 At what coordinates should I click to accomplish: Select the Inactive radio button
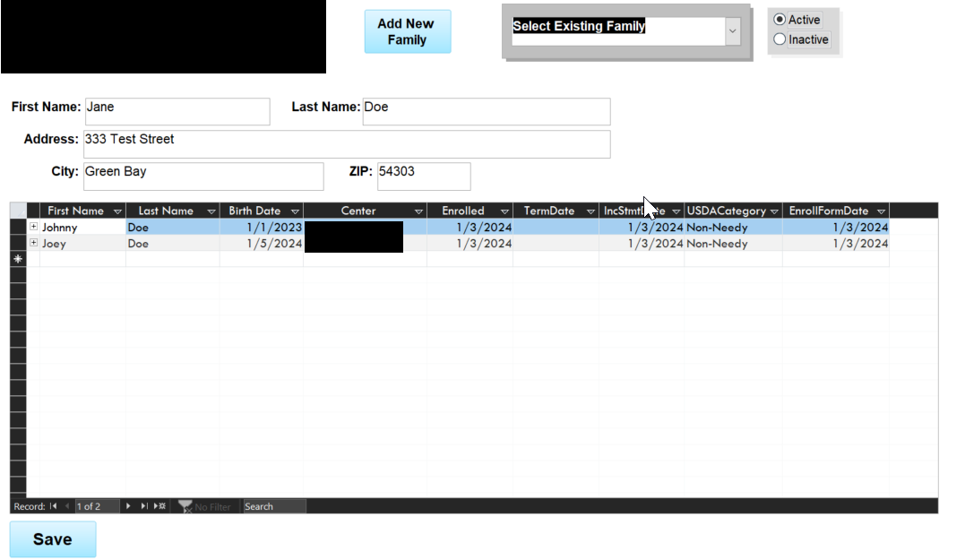coord(780,39)
